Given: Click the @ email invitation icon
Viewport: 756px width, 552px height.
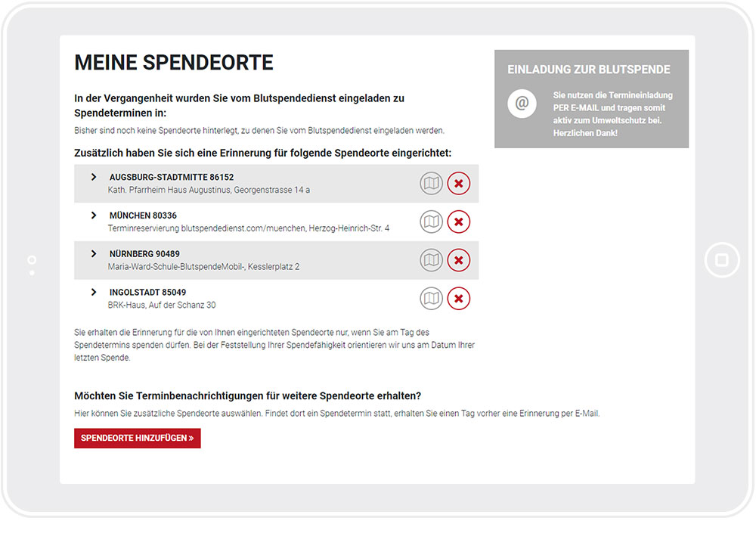Looking at the screenshot, I should coord(522,103).
